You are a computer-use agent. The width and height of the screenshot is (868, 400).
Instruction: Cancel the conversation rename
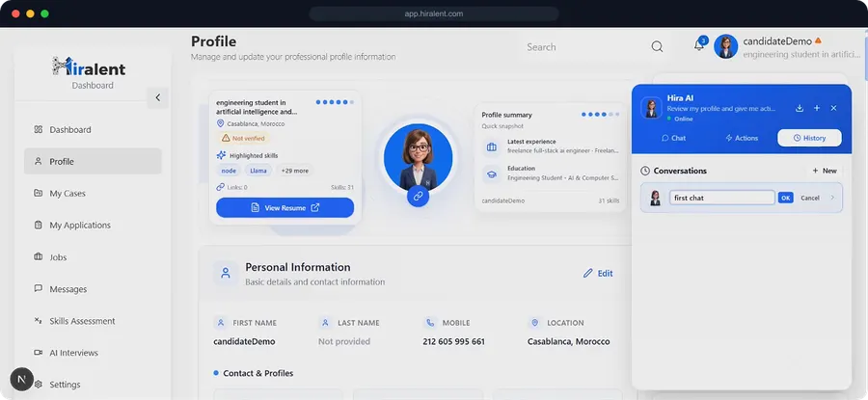point(810,198)
